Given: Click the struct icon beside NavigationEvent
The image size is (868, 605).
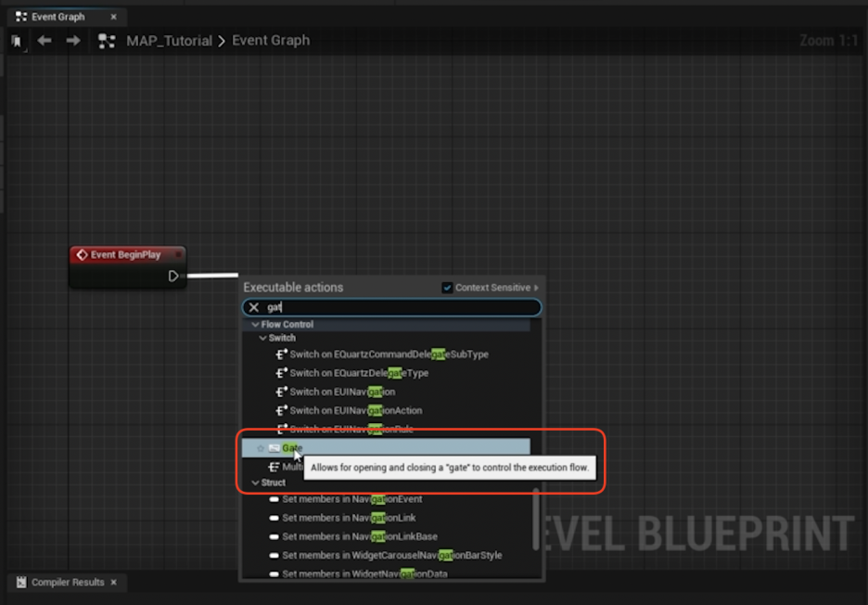Looking at the screenshot, I should pyautogui.click(x=274, y=500).
